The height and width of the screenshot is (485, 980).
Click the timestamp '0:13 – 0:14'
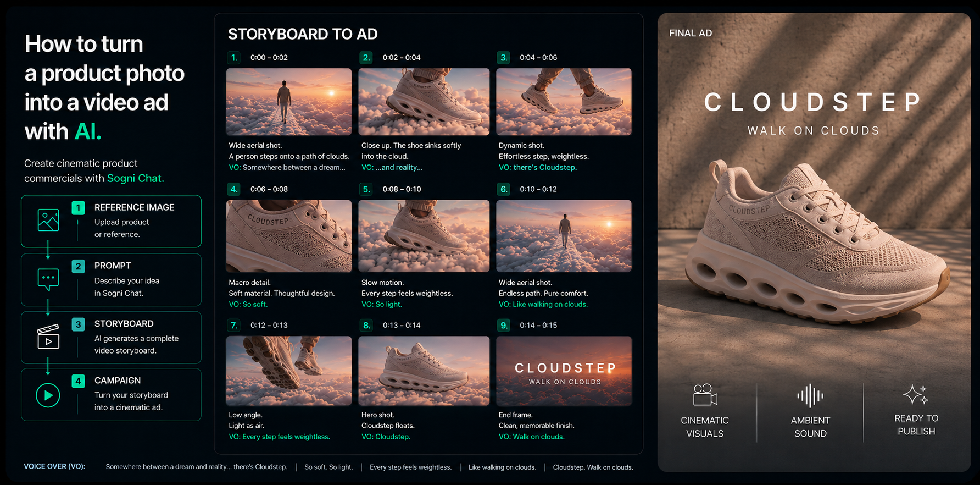pos(402,326)
